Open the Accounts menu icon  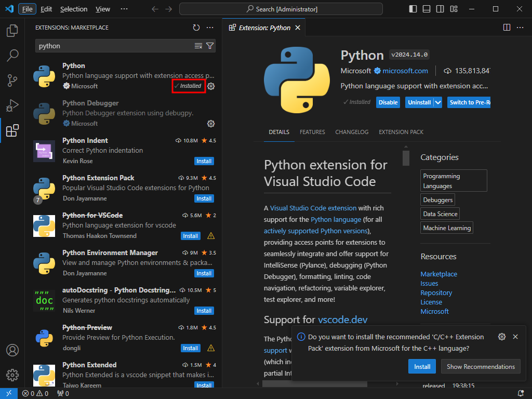(12, 350)
